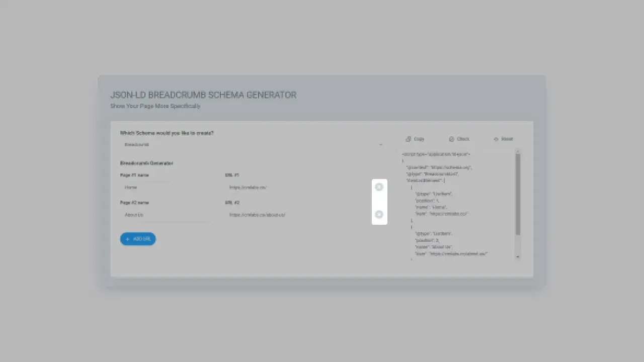Image resolution: width=644 pixels, height=362 pixels.
Task: Click the 'Show Your Page More Specifically' subtitle
Action: coord(155,106)
